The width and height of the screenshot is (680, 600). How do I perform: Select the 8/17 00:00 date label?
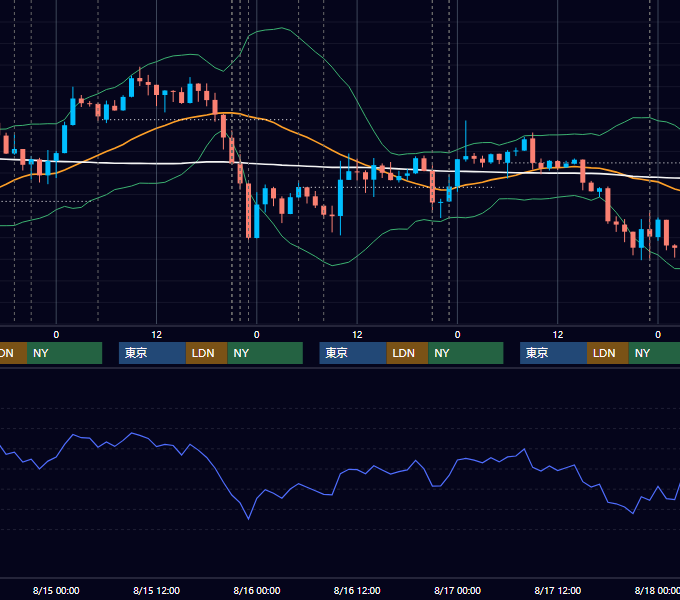(457, 590)
